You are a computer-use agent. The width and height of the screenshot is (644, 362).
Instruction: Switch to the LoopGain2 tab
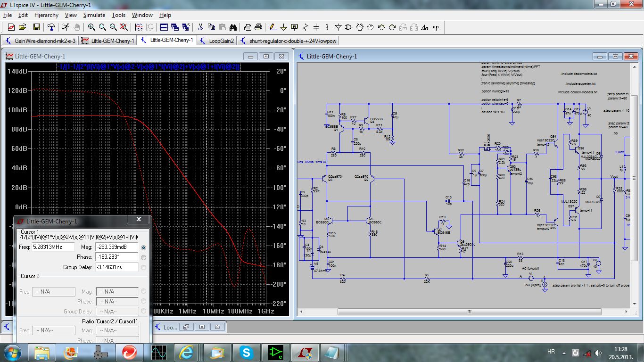tap(217, 41)
